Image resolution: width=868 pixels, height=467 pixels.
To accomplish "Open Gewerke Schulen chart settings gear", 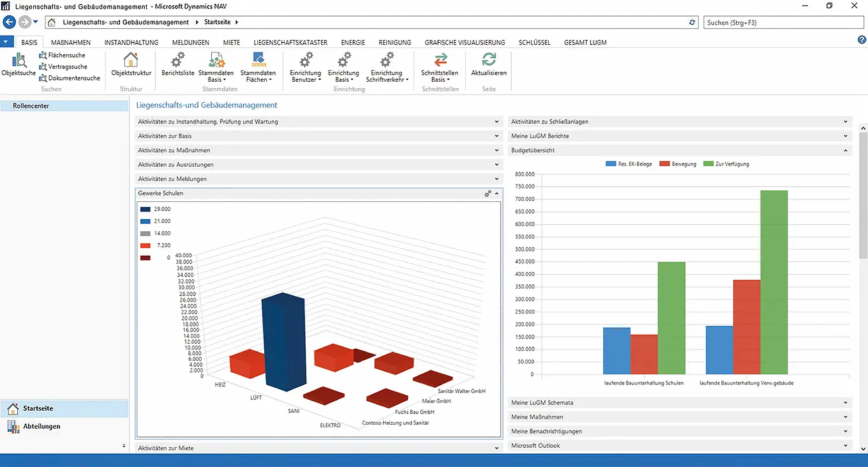I will click(488, 194).
